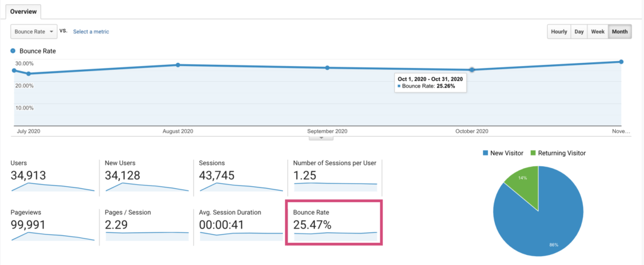
Task: Collapse the chart using the bottom arrow handle
Action: (x=321, y=138)
